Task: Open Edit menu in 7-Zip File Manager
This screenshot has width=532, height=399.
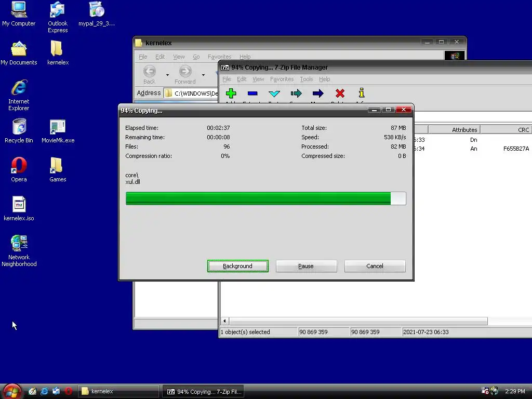Action: tap(242, 79)
